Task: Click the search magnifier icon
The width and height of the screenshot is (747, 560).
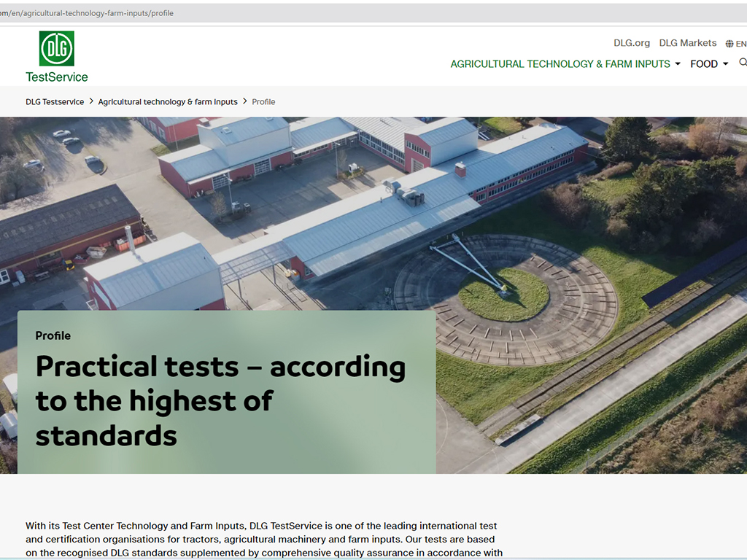Action: click(743, 63)
